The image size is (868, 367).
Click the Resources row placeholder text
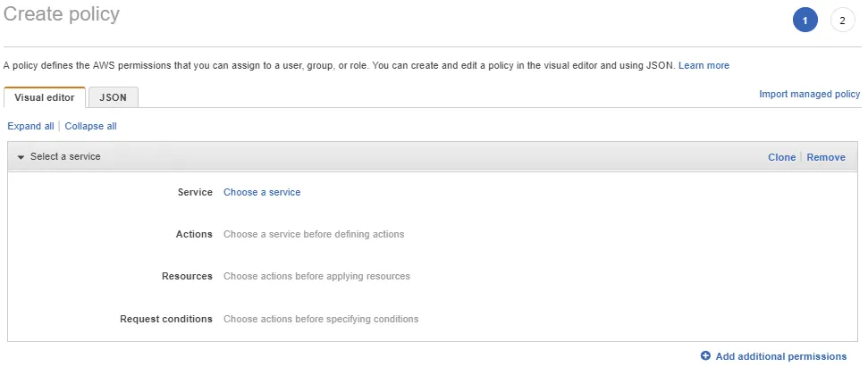click(316, 276)
